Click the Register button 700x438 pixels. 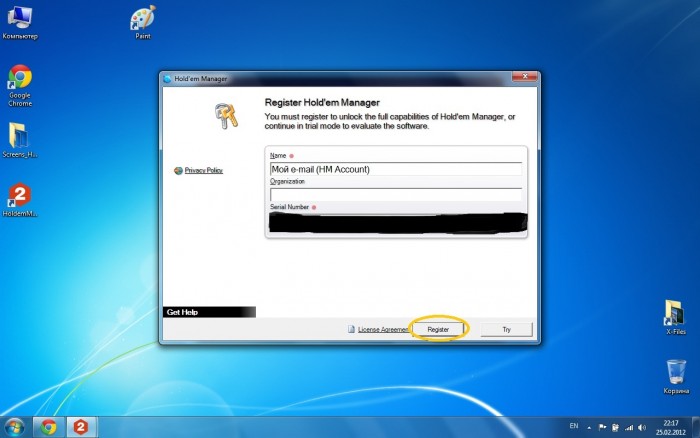(438, 330)
